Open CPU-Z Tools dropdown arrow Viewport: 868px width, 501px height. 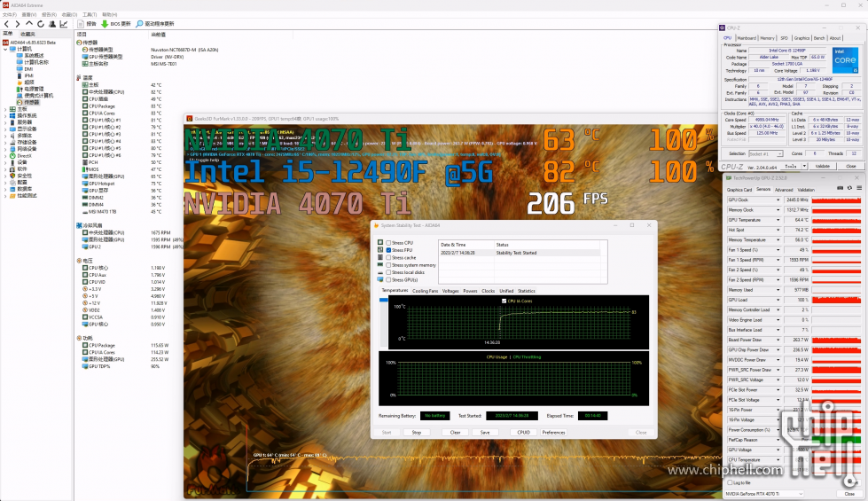(x=804, y=166)
